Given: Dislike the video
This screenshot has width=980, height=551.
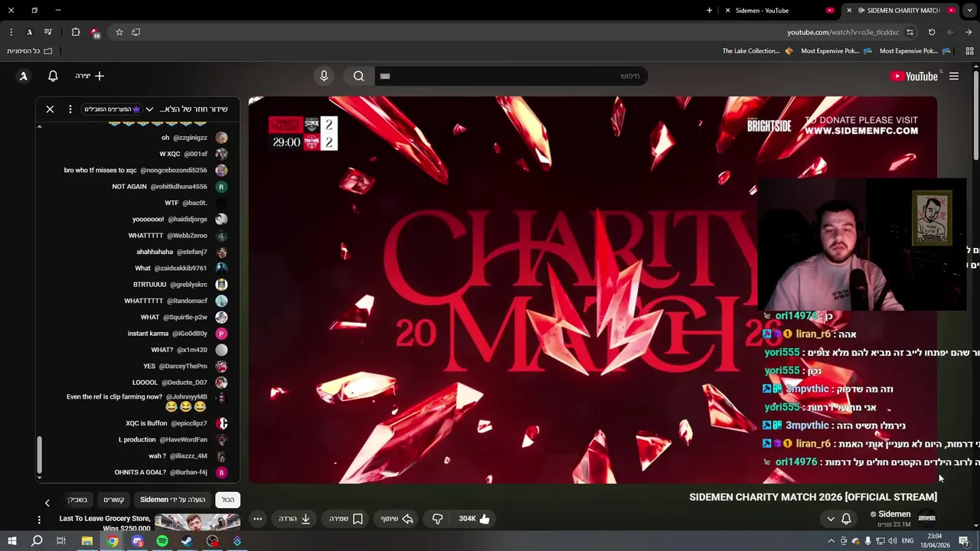Looking at the screenshot, I should (x=437, y=519).
